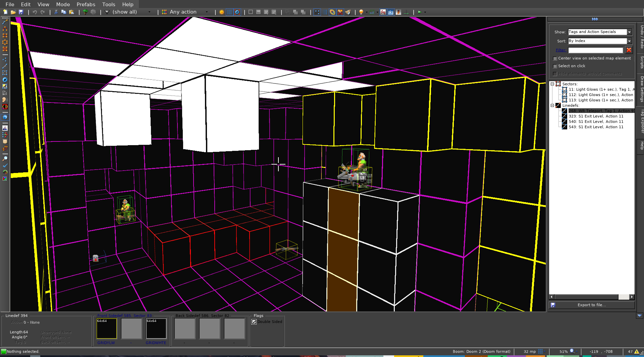Click the Copy icon in toolbar
Image resolution: width=644 pixels, height=357 pixels.
coord(64,12)
